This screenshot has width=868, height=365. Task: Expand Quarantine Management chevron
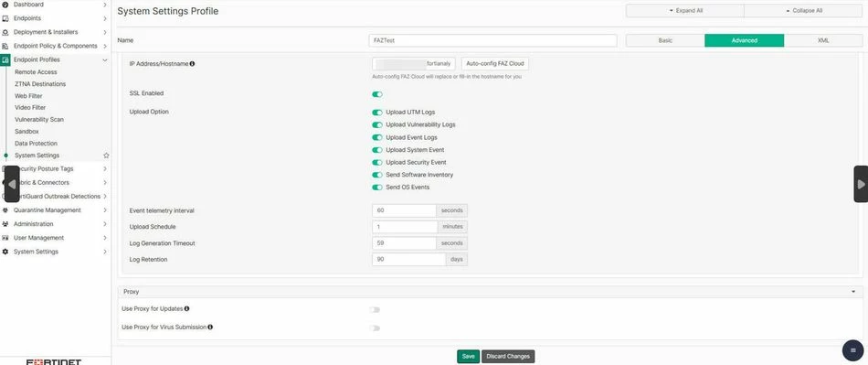click(105, 210)
